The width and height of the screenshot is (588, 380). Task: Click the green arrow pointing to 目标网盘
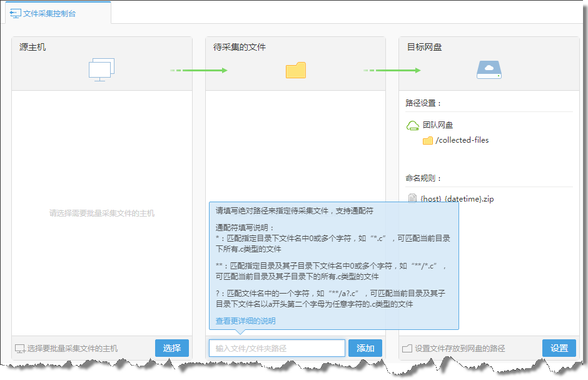pos(392,70)
